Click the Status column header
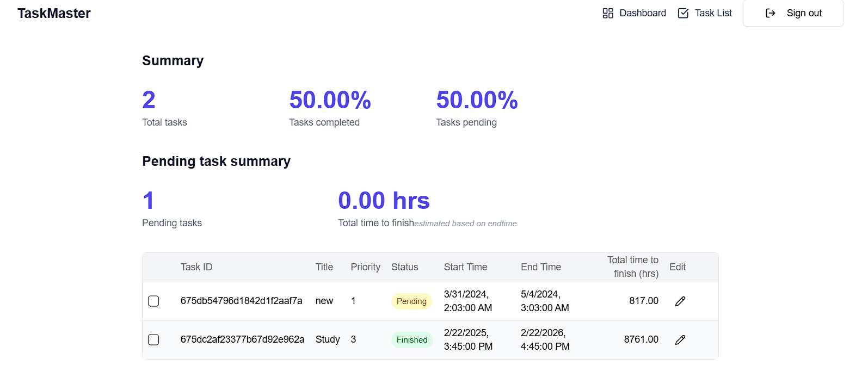Viewport: 868px width, 390px height. click(405, 267)
